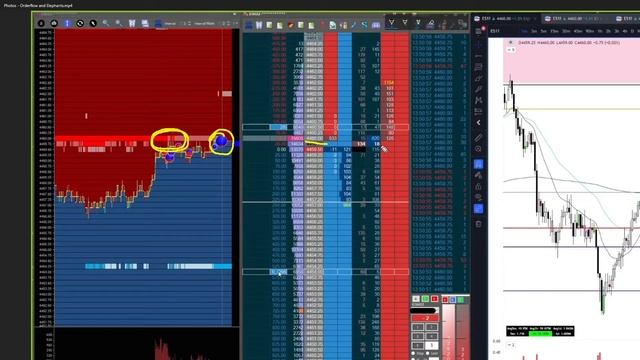Switch to the second ES1! browser tab
The image size is (640, 360).
pos(577,18)
